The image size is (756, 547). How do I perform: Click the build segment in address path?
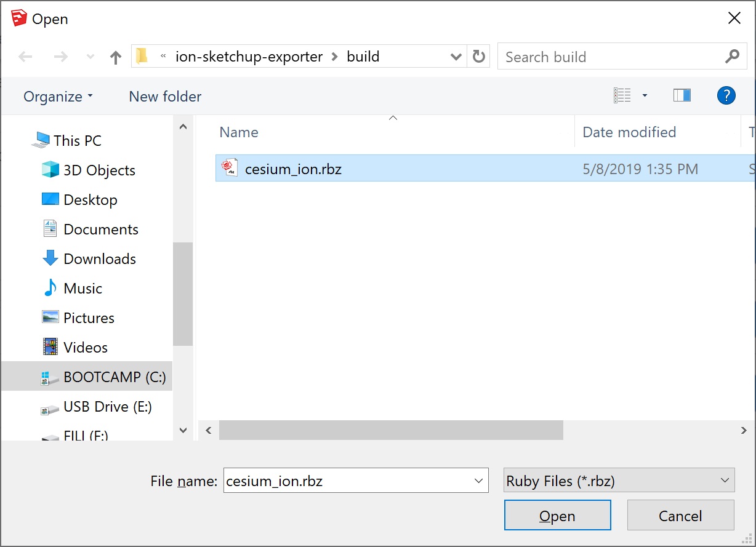(x=363, y=57)
